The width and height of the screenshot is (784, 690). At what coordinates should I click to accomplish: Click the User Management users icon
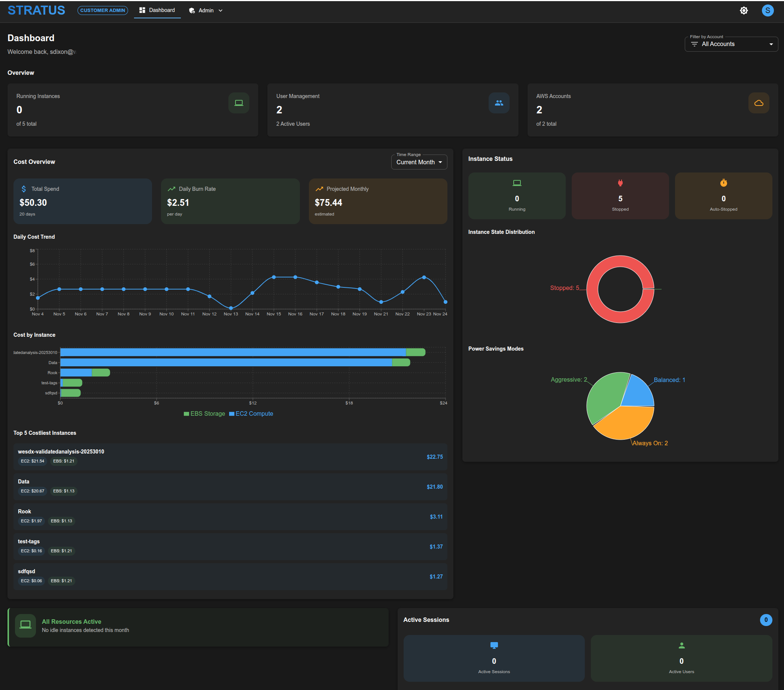pyautogui.click(x=499, y=103)
